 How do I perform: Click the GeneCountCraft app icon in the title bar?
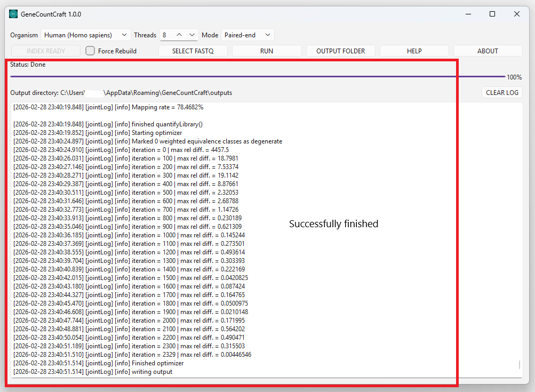13,14
